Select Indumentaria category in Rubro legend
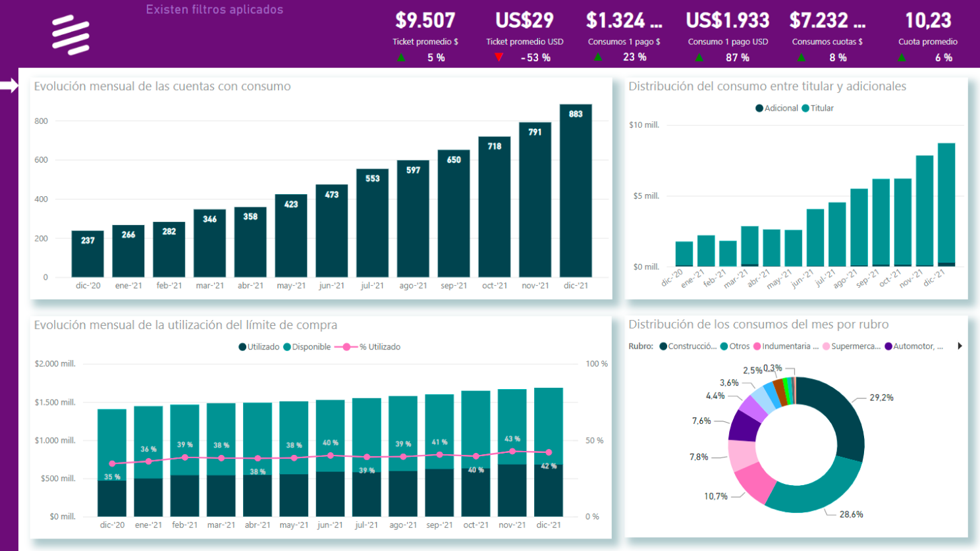The height and width of the screenshot is (551, 980). tap(786, 346)
